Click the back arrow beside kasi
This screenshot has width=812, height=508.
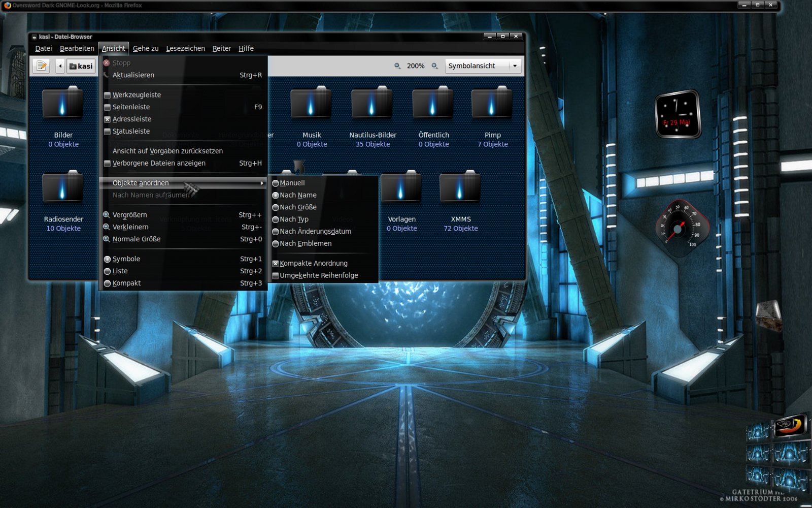click(x=60, y=66)
